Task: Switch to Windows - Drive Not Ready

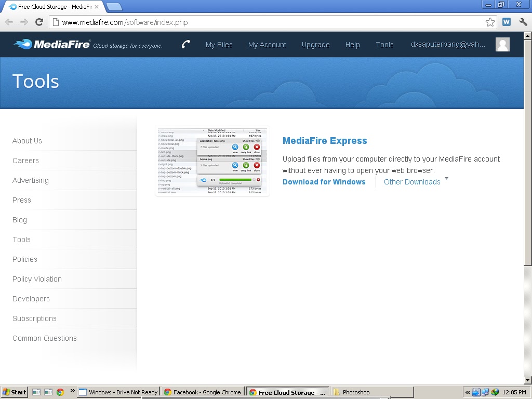Action: point(118,392)
